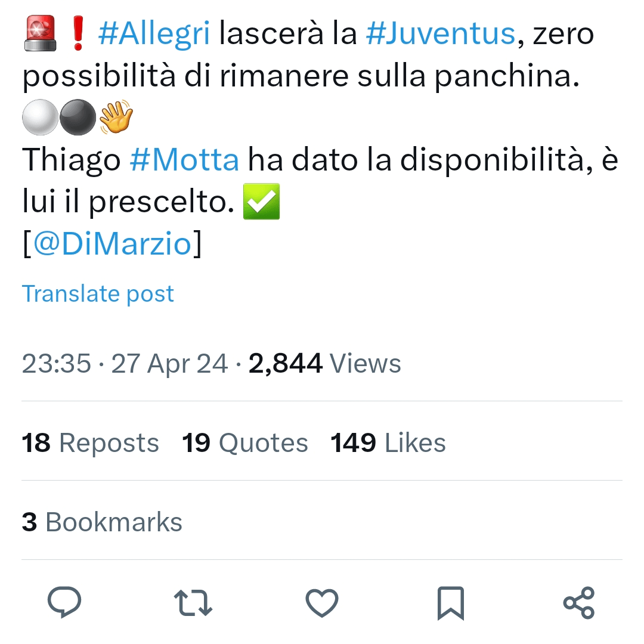Visit the @DiMarzio profile mention

point(112,243)
